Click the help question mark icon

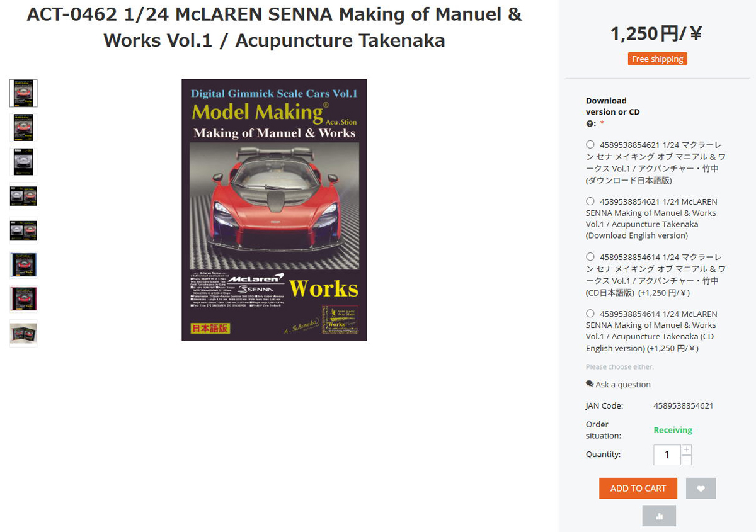click(x=590, y=123)
